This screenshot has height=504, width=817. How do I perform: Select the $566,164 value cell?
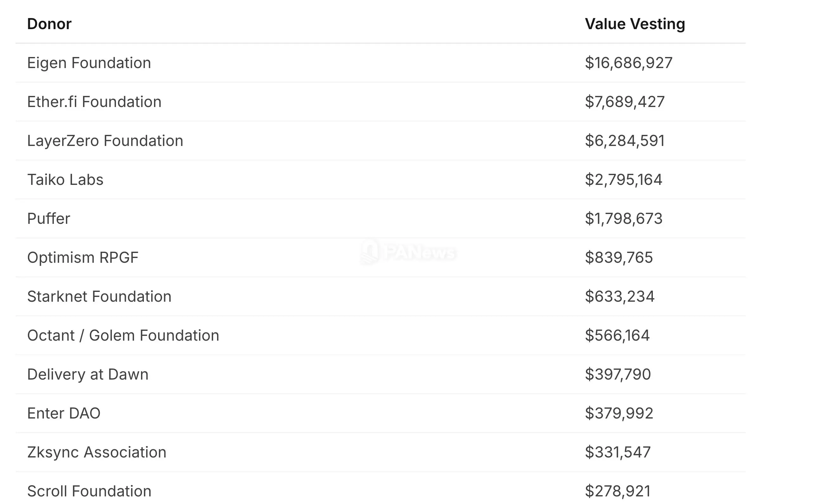(617, 335)
